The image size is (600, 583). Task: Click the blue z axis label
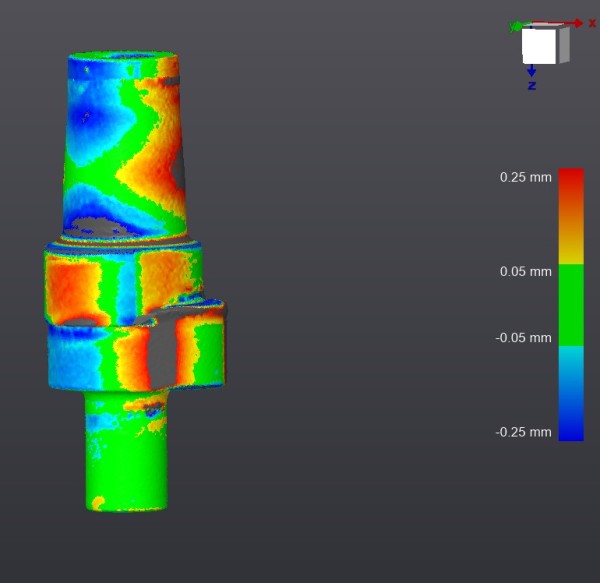[x=532, y=86]
